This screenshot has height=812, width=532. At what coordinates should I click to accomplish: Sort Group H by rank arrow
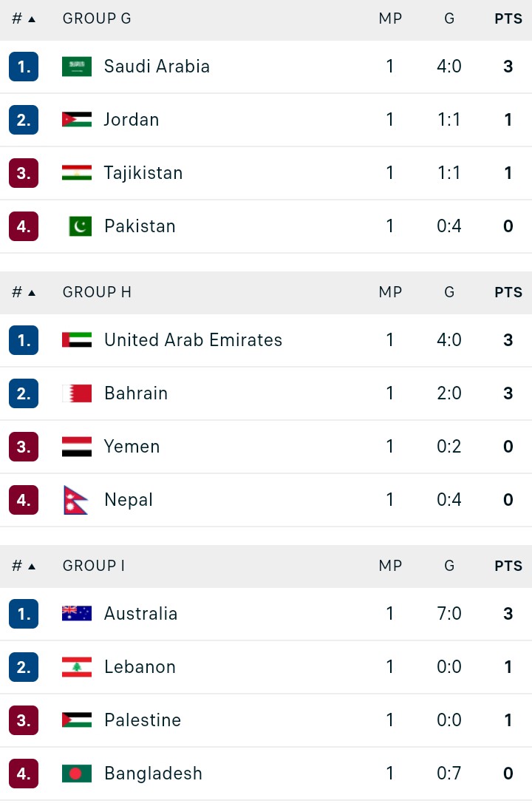click(x=31, y=293)
